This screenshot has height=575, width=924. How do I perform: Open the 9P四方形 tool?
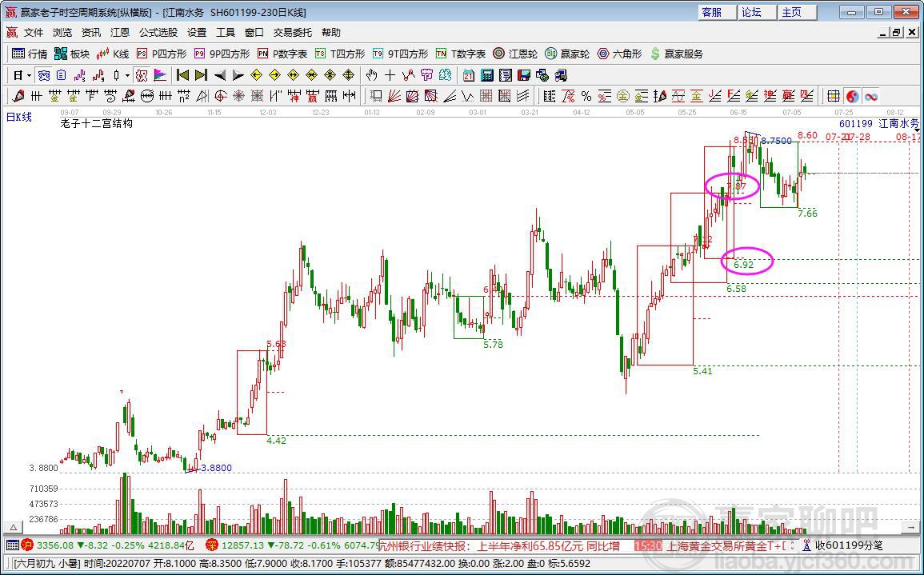pos(222,54)
